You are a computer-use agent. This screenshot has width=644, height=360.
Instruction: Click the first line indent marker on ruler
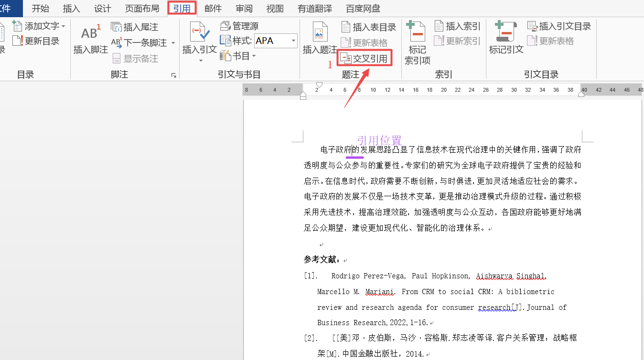point(320,85)
